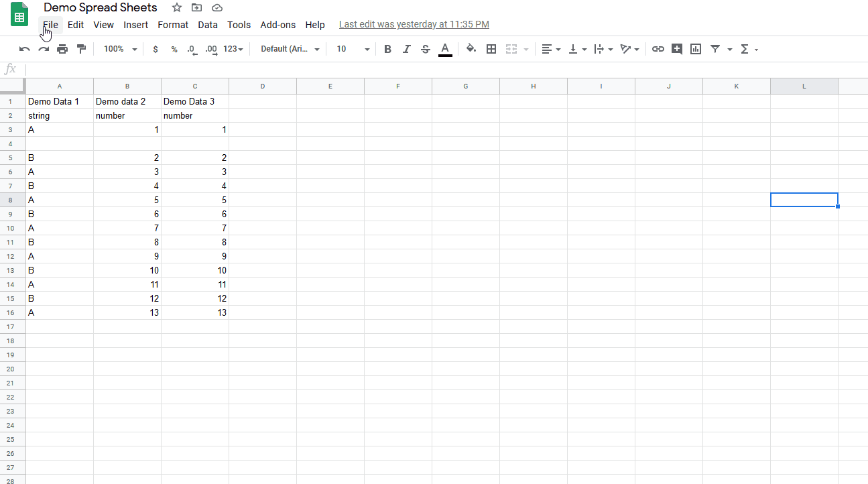Open more number formats 123 dropdown
The height and width of the screenshot is (484, 868).
233,49
